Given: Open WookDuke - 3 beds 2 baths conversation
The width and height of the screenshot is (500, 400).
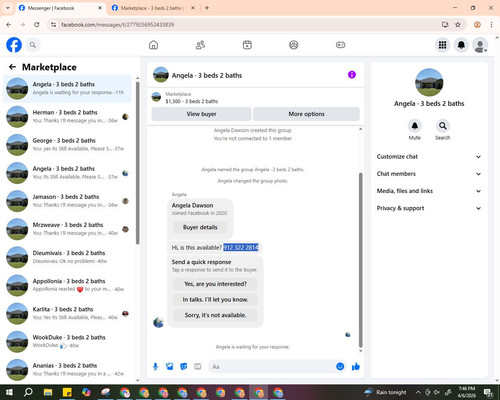Looking at the screenshot, I should click(67, 341).
